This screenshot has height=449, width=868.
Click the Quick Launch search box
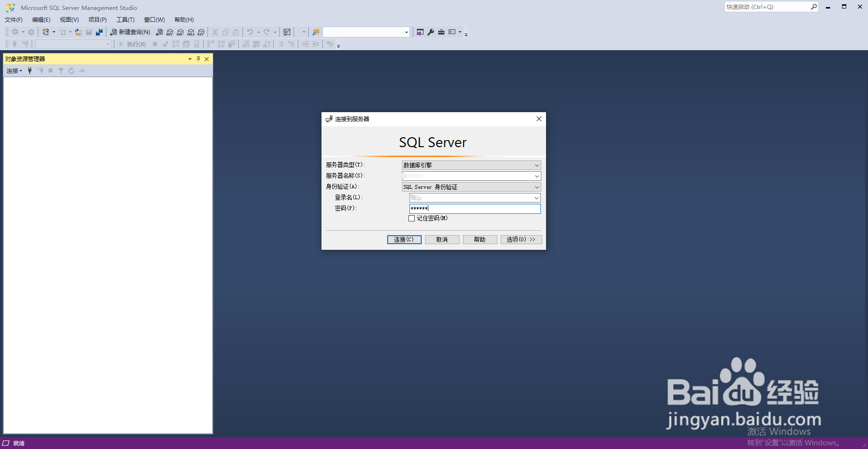771,7
